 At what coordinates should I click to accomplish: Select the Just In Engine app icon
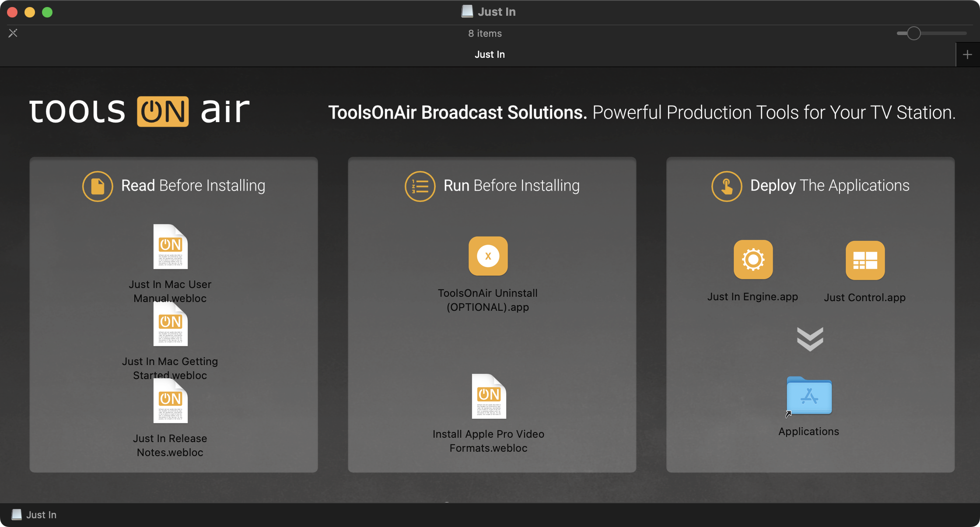click(x=753, y=260)
